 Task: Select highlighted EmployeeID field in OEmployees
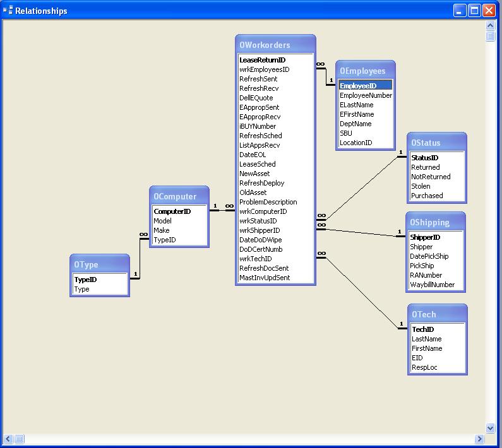366,86
